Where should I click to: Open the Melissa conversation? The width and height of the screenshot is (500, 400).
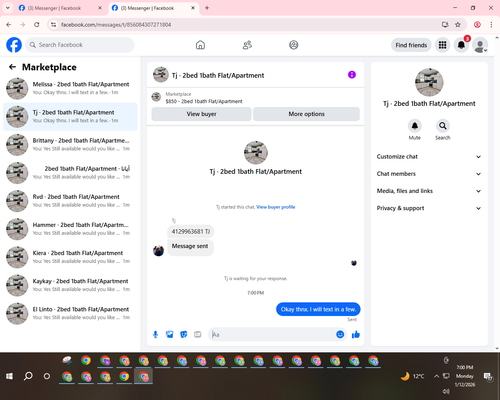click(70, 88)
